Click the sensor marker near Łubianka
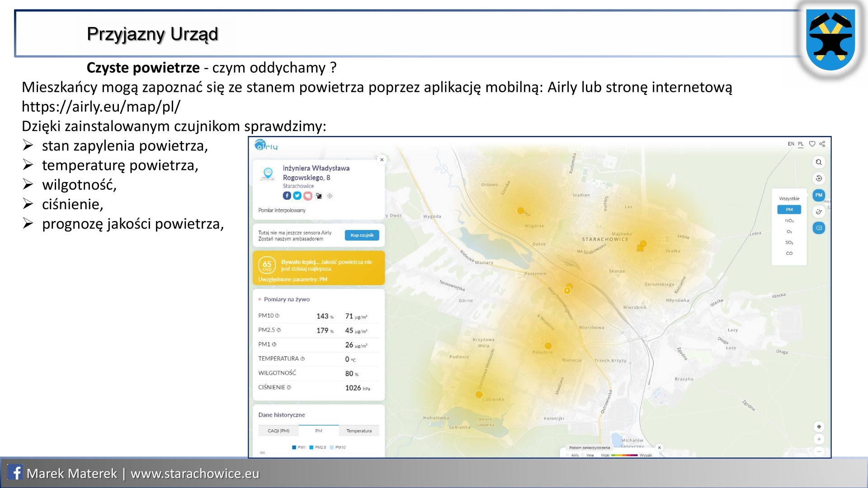This screenshot has height=488, width=868. click(x=479, y=394)
